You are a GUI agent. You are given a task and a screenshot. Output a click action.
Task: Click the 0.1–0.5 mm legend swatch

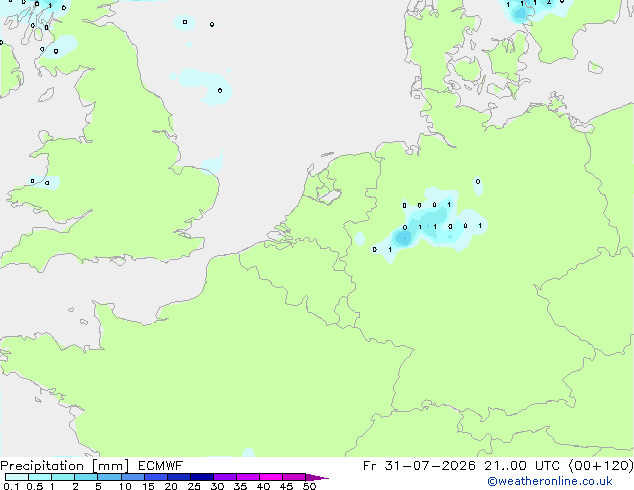tap(17, 477)
